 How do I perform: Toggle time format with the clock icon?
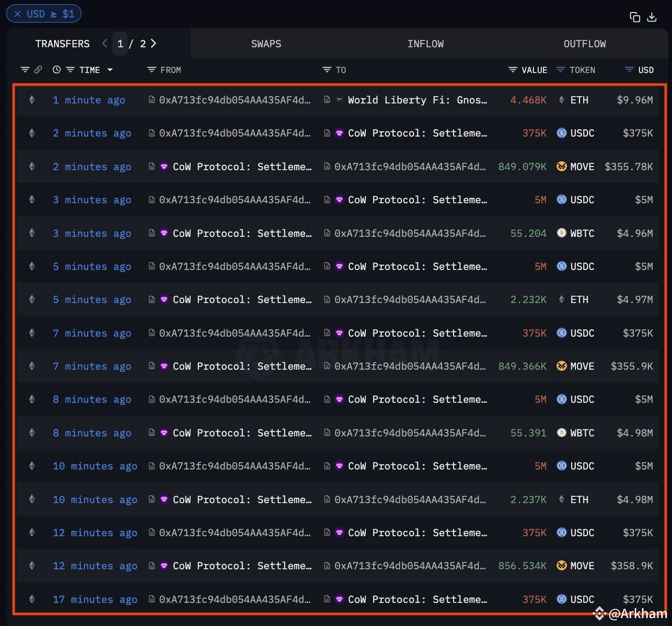click(x=57, y=70)
